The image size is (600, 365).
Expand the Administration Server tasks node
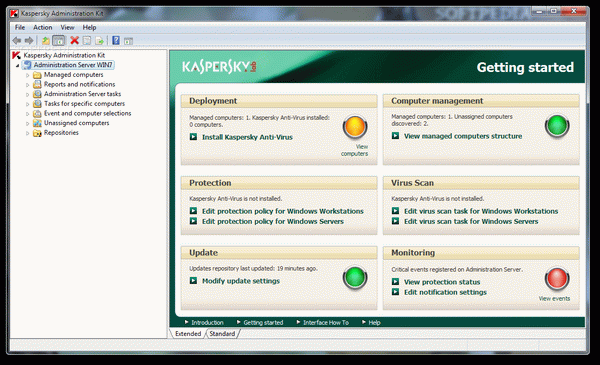(28, 94)
